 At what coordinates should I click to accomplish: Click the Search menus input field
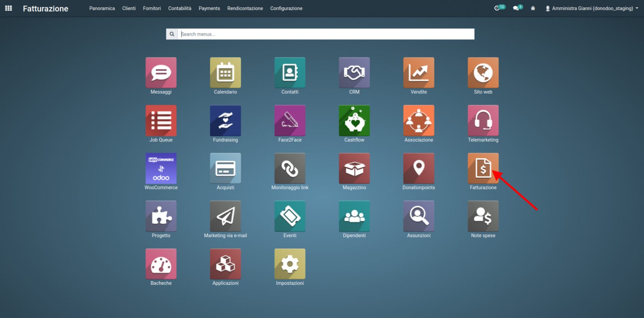pos(326,34)
